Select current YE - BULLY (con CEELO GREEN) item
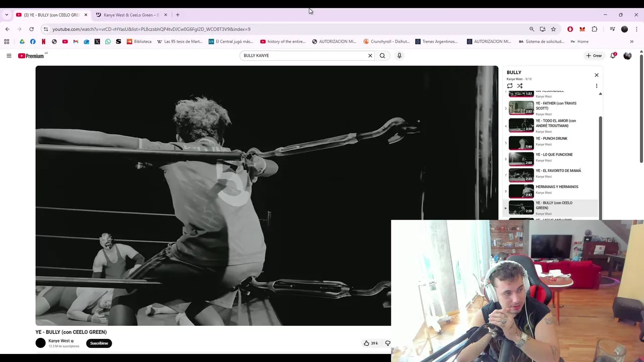Viewport: 644px width, 362px height. tap(551, 208)
